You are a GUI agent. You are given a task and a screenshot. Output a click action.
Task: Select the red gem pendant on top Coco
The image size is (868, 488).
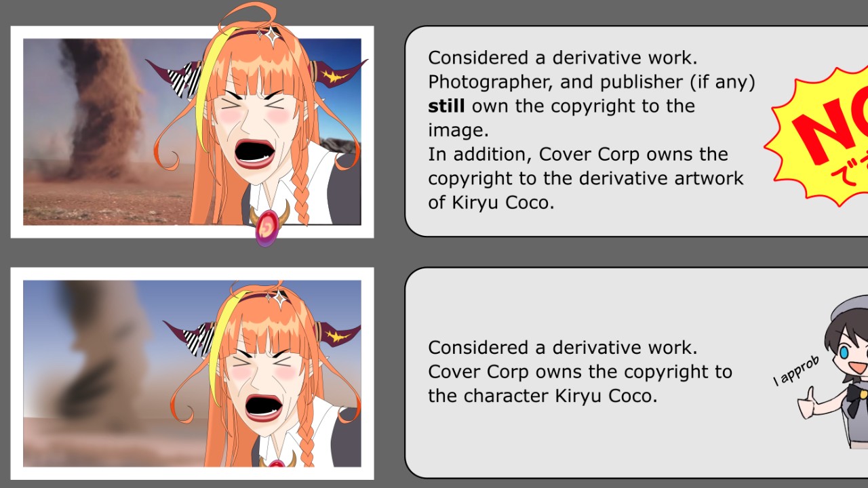[x=268, y=226]
